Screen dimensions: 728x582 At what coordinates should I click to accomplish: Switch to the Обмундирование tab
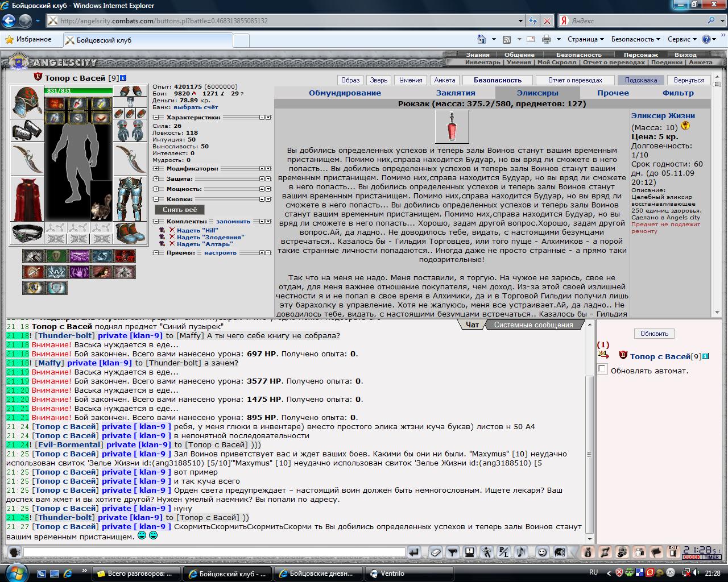click(x=345, y=93)
